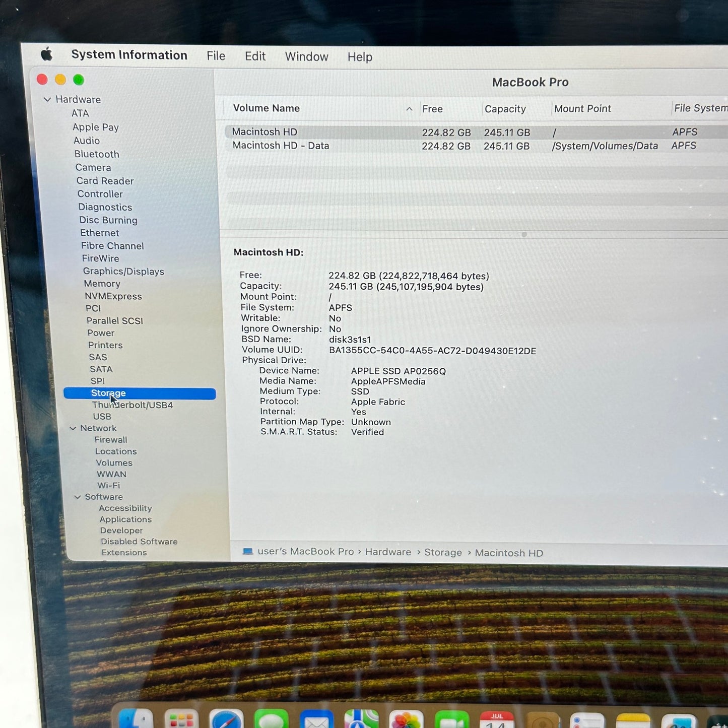
Task: Select USB in the sidebar
Action: coord(102,417)
